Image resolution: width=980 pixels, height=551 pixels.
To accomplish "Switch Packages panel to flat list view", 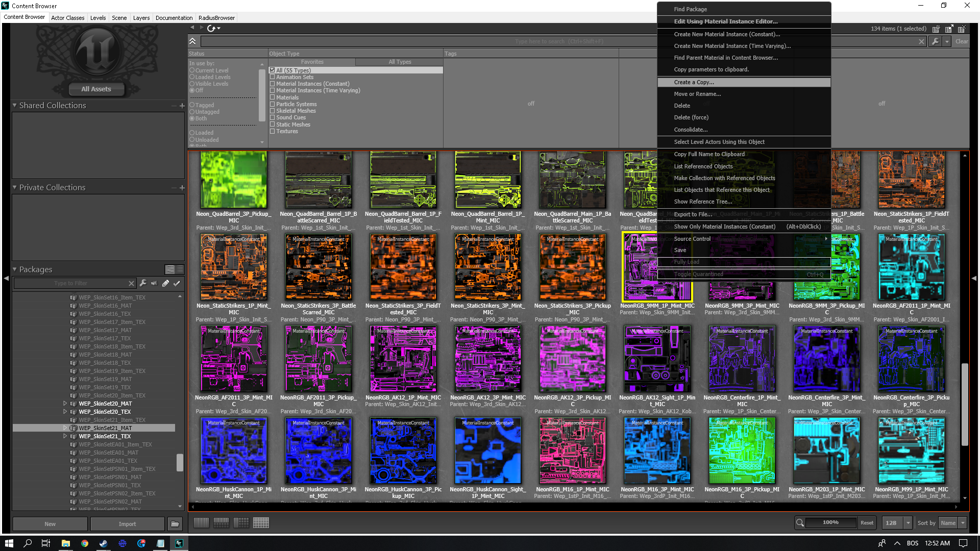I will (x=180, y=269).
